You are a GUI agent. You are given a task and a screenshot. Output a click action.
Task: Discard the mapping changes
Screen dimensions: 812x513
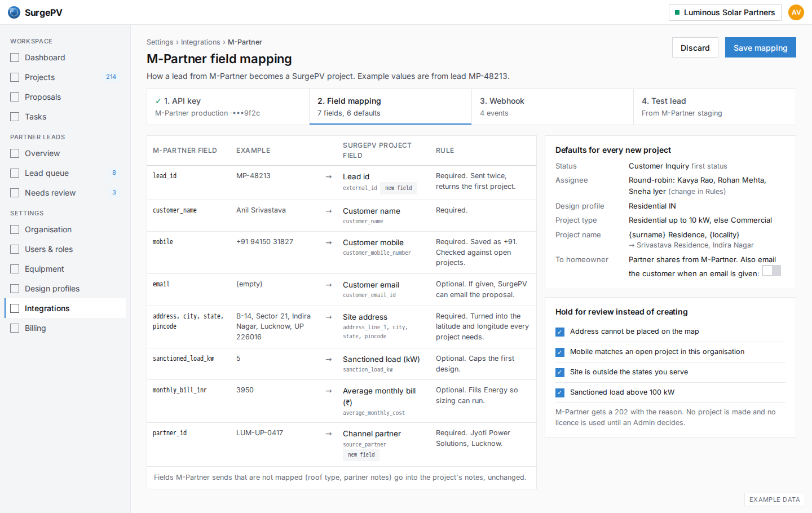[695, 48]
